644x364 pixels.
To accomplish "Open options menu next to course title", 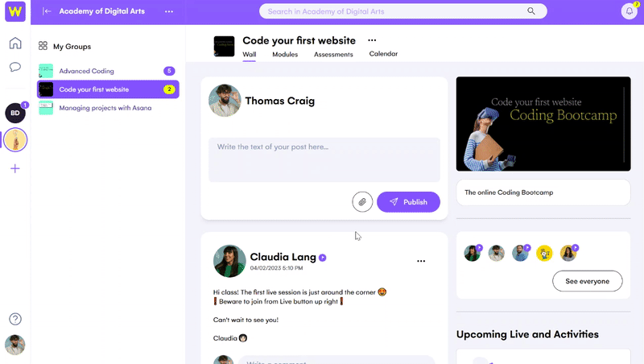I will (372, 40).
